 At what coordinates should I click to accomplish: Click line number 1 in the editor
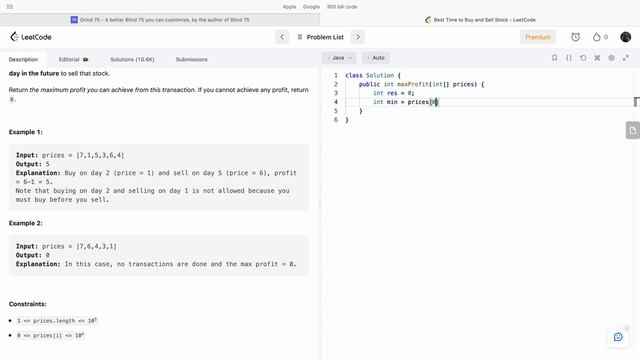coord(336,76)
